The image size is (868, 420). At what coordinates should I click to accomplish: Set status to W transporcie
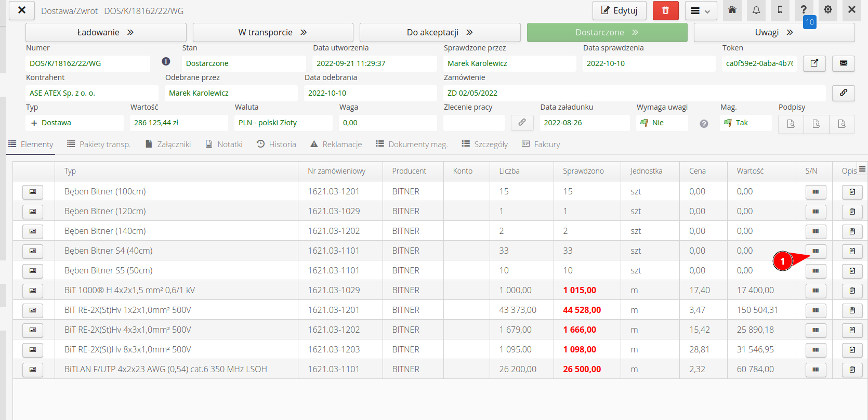tap(272, 32)
